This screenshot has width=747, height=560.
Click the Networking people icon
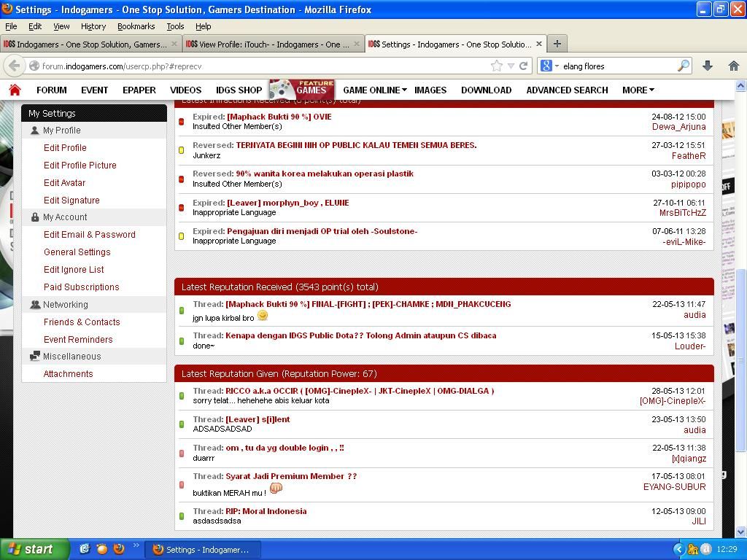point(35,304)
